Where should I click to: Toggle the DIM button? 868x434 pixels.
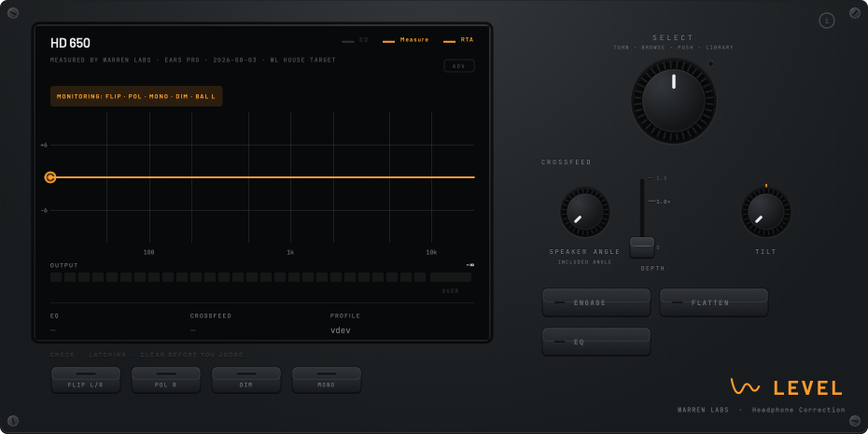[246, 380]
